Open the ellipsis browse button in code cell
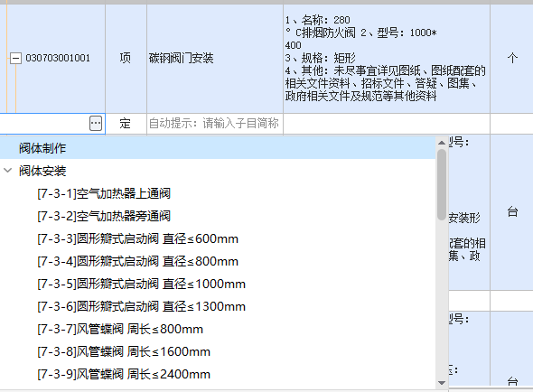Image resolution: width=533 pixels, height=392 pixels. pyautogui.click(x=96, y=124)
